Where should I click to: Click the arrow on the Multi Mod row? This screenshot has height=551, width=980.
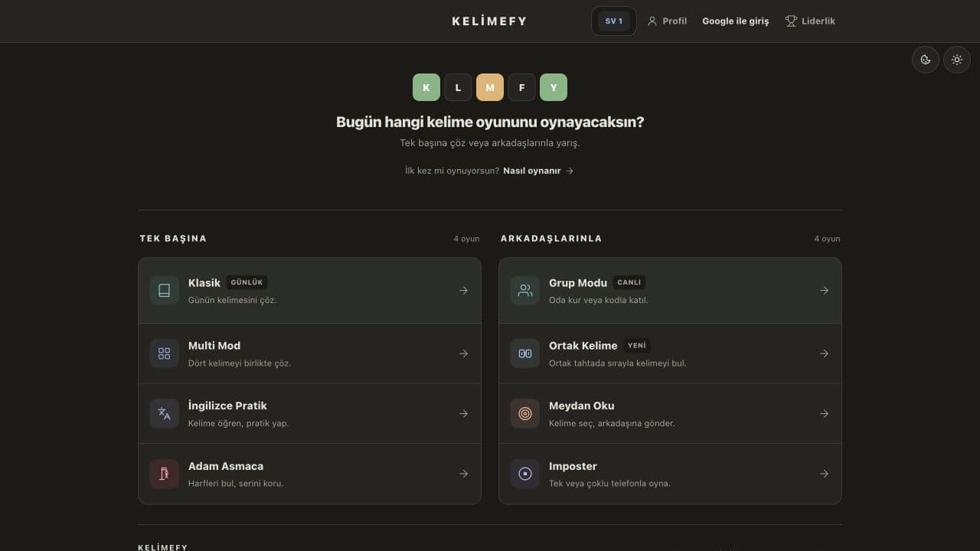point(463,354)
